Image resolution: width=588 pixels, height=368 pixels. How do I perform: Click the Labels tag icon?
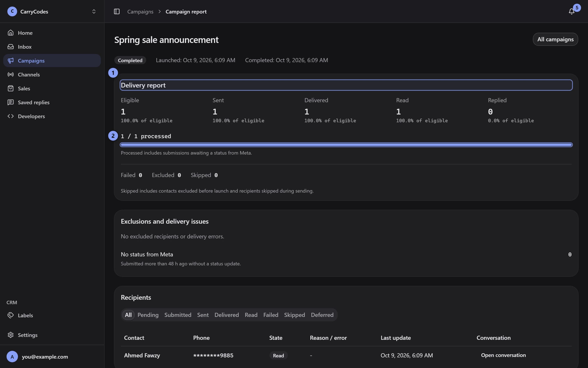(x=10, y=315)
